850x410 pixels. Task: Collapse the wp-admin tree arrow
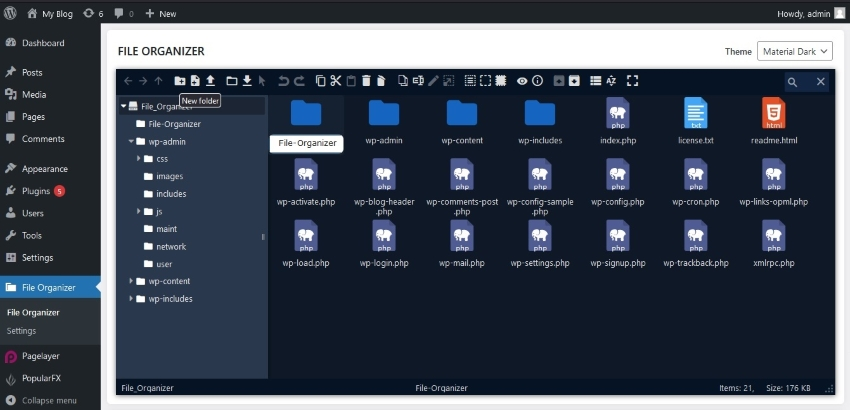click(x=131, y=142)
